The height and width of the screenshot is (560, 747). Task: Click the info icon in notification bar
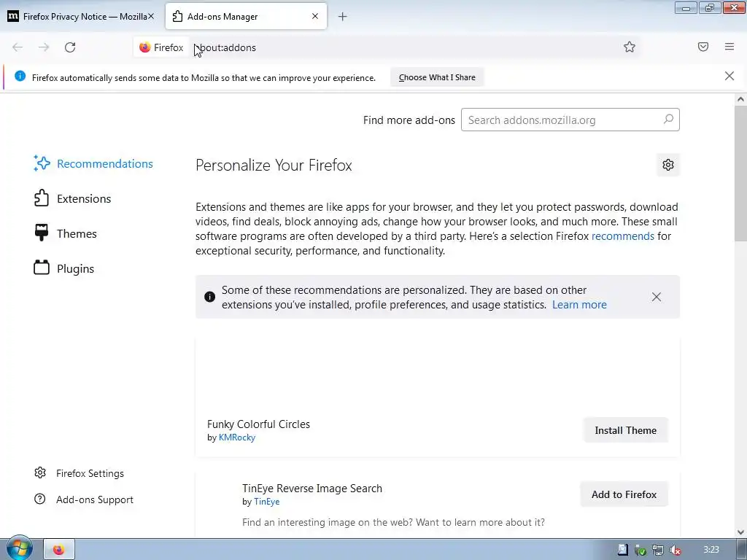20,76
